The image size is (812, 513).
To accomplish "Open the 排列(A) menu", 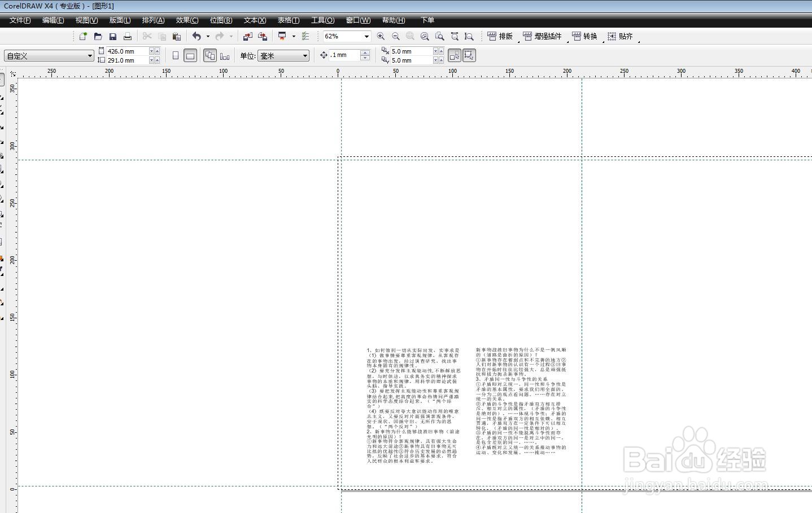I will [x=153, y=20].
